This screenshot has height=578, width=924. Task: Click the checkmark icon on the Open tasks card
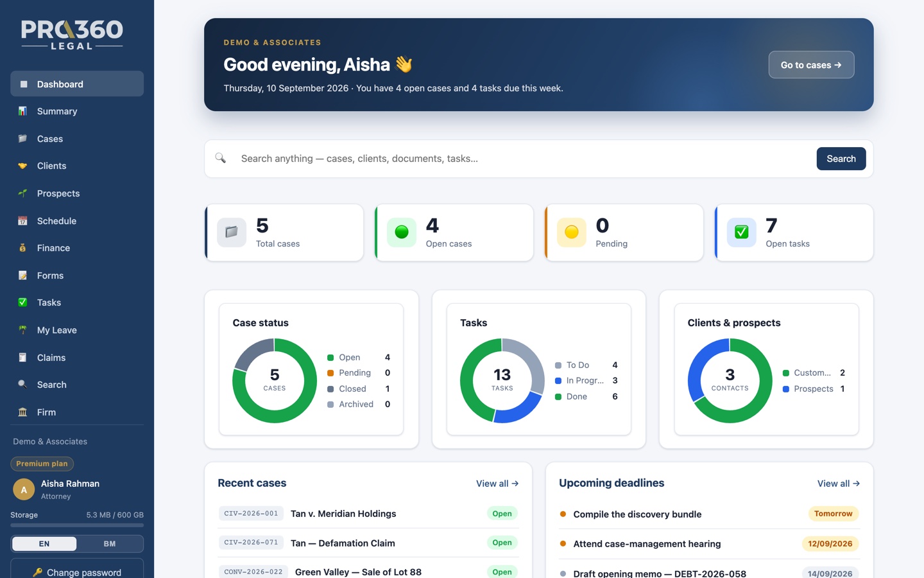742,232
